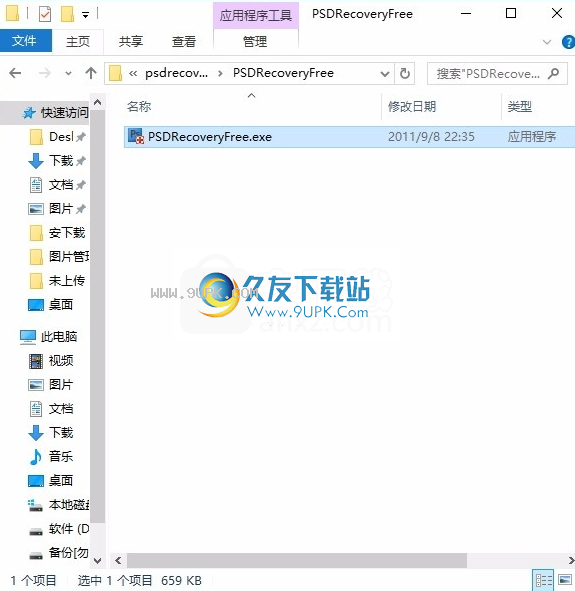Sort files by the 修改日期 column header
This screenshot has width=575, height=591.
pyautogui.click(x=412, y=107)
